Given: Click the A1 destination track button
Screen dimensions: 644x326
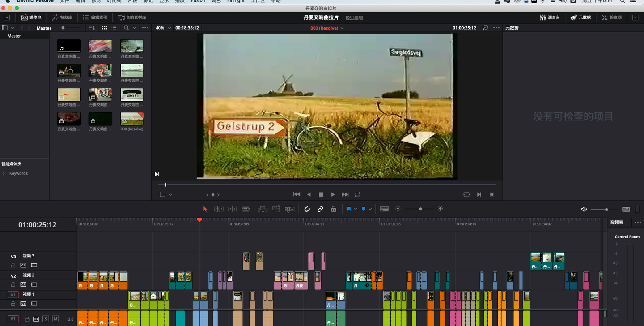Looking at the screenshot, I should (x=13, y=319).
